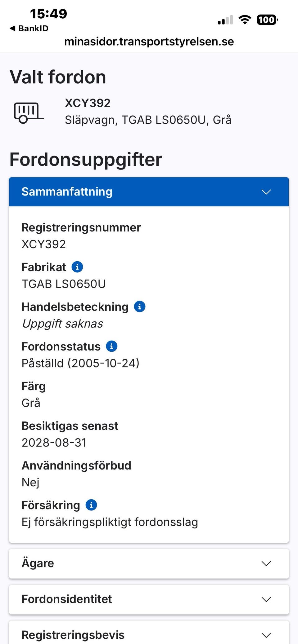The width and height of the screenshot is (298, 644).
Task: Tap the Försäkring info icon
Action: (91, 505)
